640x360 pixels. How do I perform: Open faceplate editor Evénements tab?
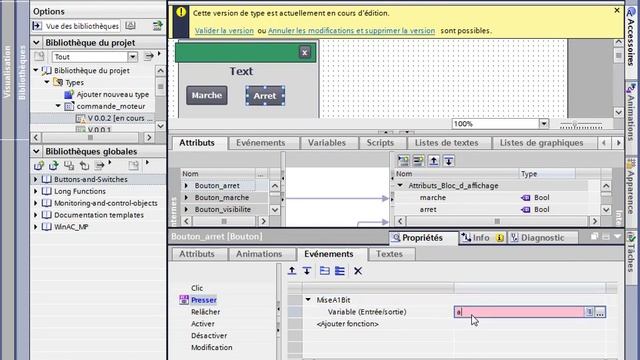click(260, 143)
